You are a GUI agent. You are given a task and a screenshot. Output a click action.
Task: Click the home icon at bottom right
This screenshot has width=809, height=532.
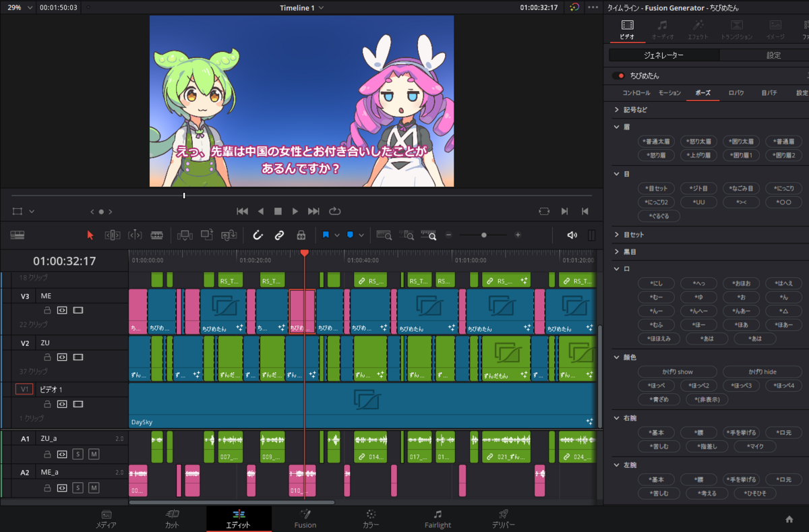789,519
